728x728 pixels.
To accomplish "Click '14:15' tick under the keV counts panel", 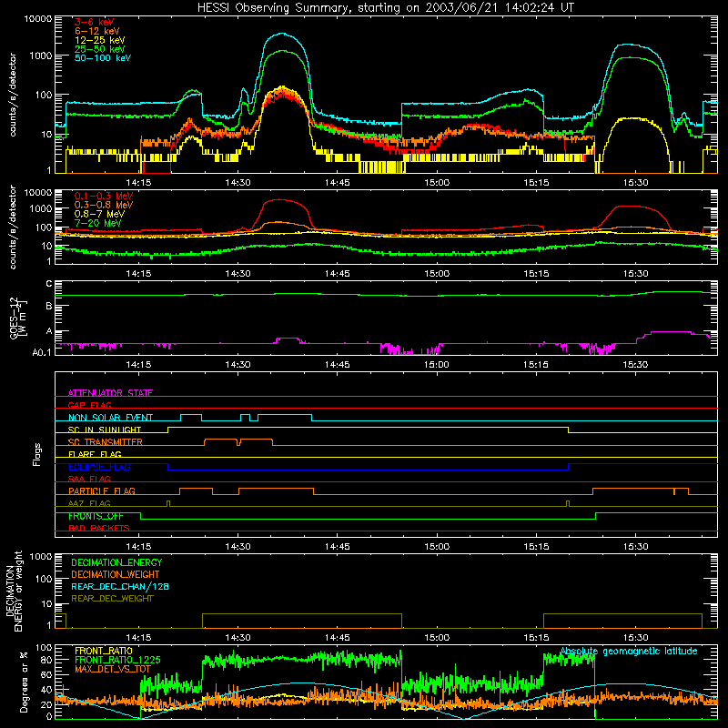I will [x=138, y=183].
